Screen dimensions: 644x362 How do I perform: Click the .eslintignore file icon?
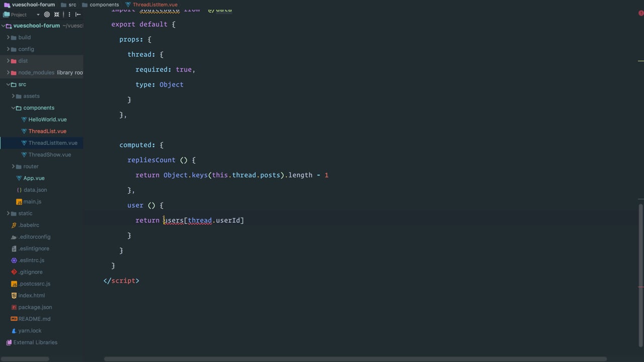pyautogui.click(x=14, y=248)
